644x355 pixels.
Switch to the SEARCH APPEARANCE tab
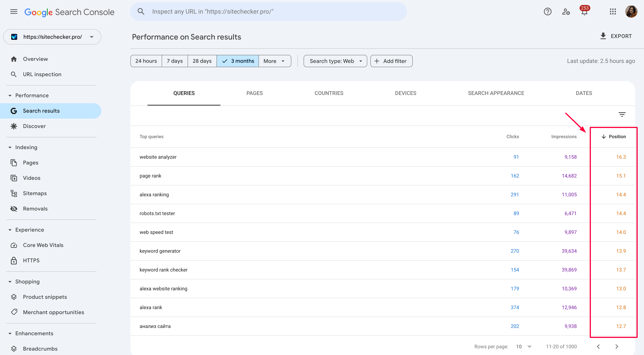click(496, 93)
